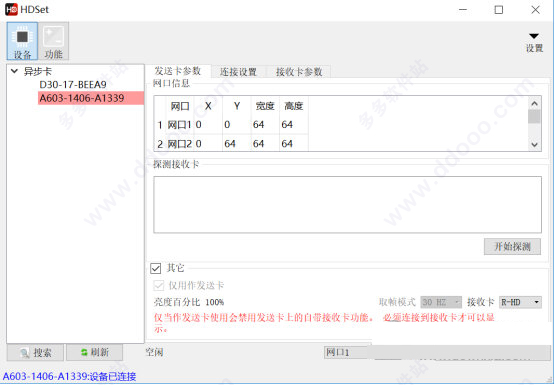
Task: Click inside the 探测接收卡 results box
Action: coord(347,205)
